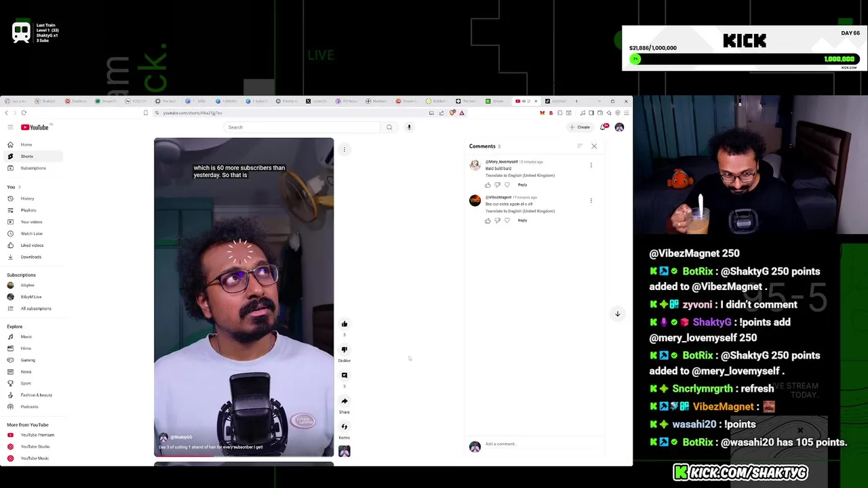Viewport: 868px width, 488px height.
Task: Open Your videos in sidebar
Action: [x=32, y=222]
